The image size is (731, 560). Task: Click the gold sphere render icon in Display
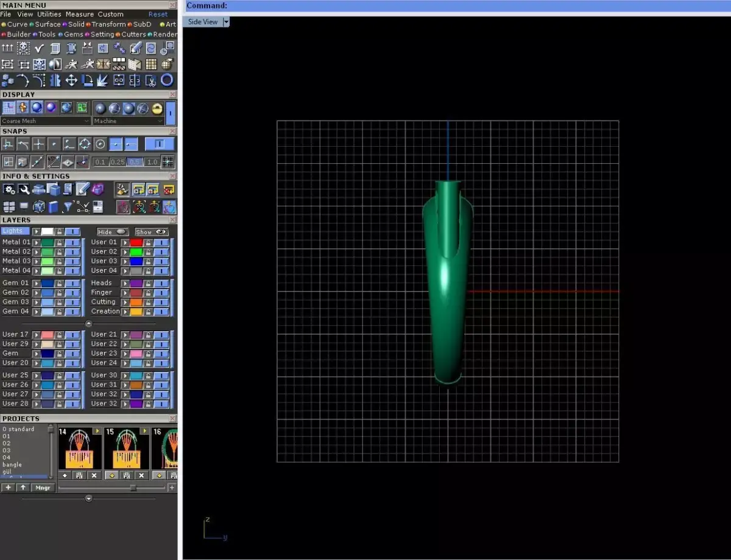157,108
